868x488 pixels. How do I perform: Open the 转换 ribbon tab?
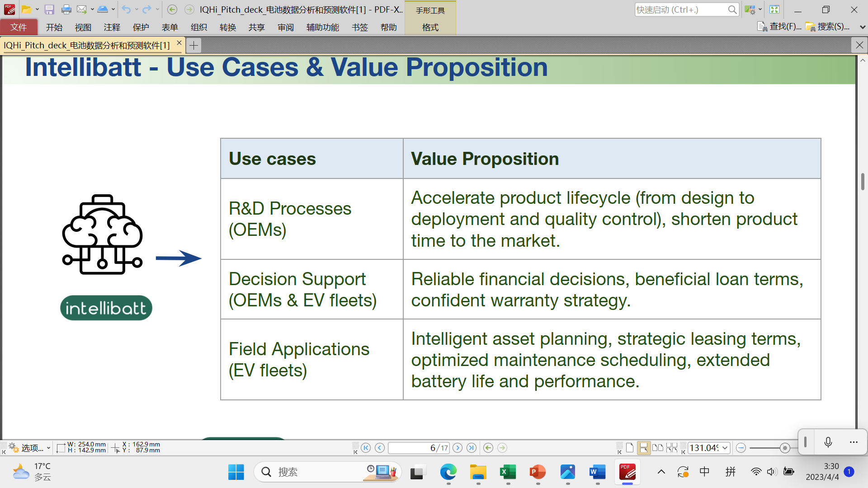(x=227, y=27)
